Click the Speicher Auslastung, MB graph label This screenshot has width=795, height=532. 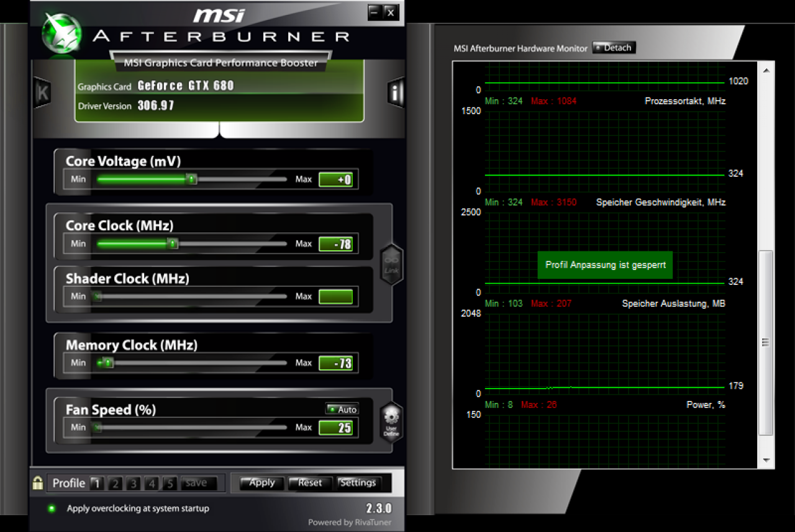click(x=674, y=304)
